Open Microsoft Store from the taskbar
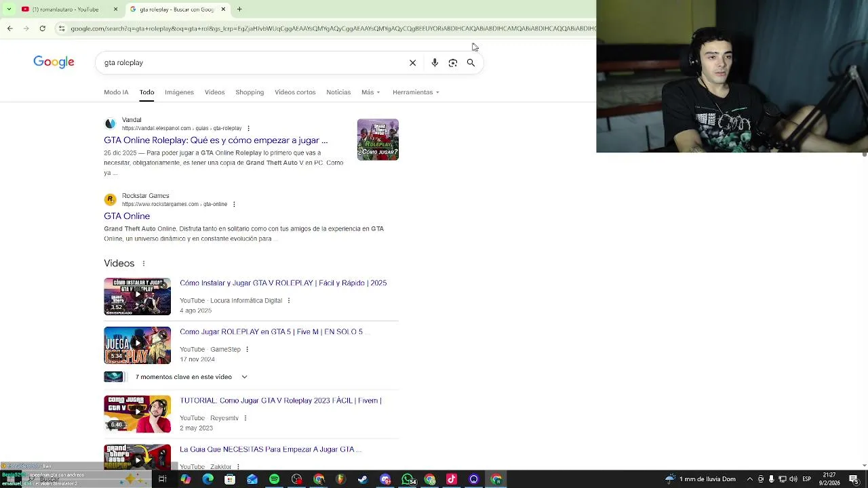The image size is (868, 488). pyautogui.click(x=230, y=479)
